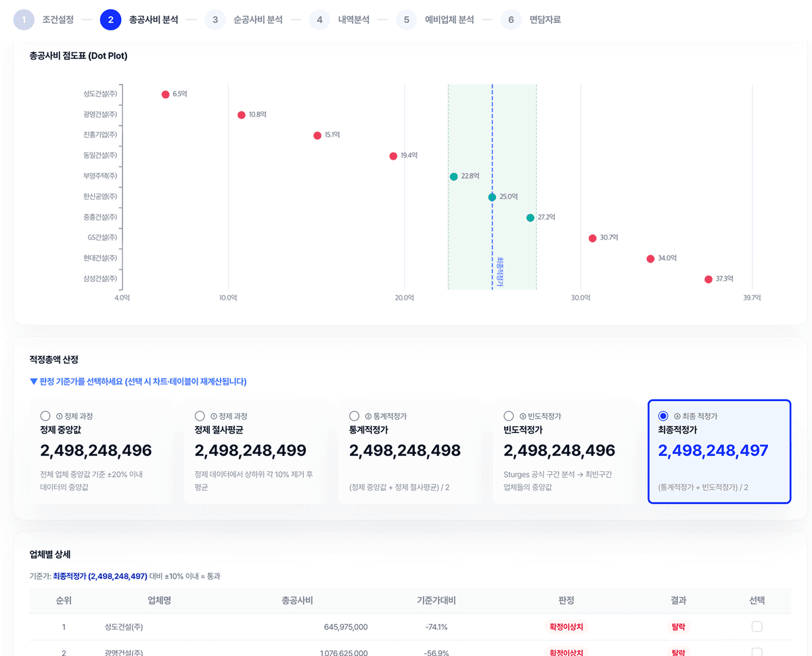Click the 현대건설 34.0억 red dot
This screenshot has height=656, width=812.
[x=650, y=259]
